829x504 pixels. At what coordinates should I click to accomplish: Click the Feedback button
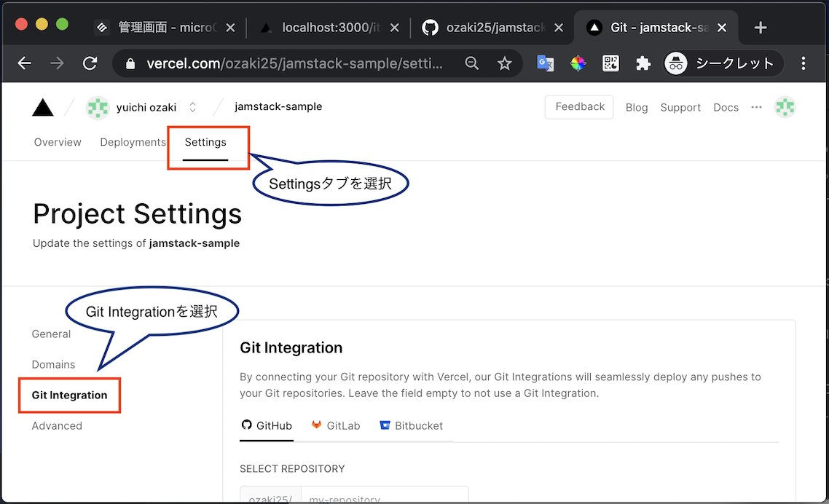pyautogui.click(x=579, y=107)
